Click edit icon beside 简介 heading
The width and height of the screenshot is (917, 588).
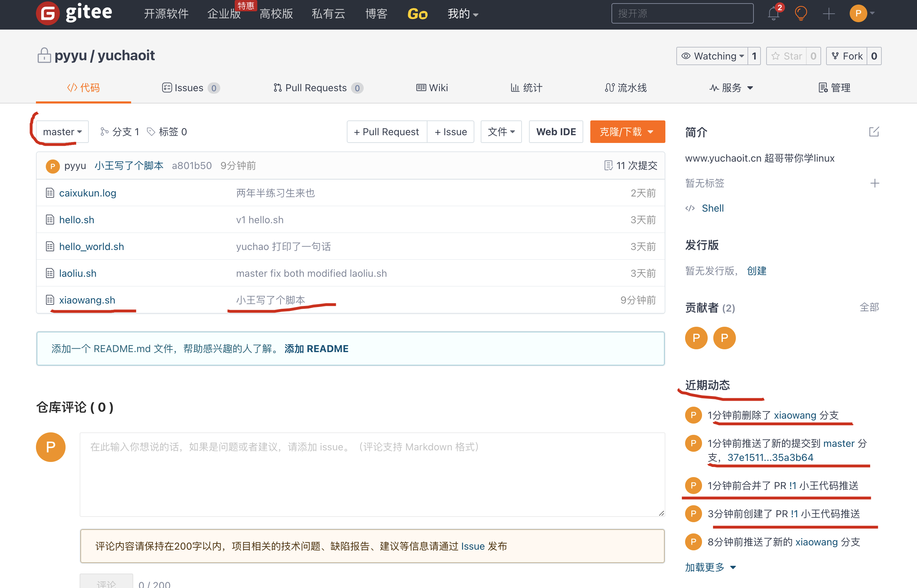[874, 132]
